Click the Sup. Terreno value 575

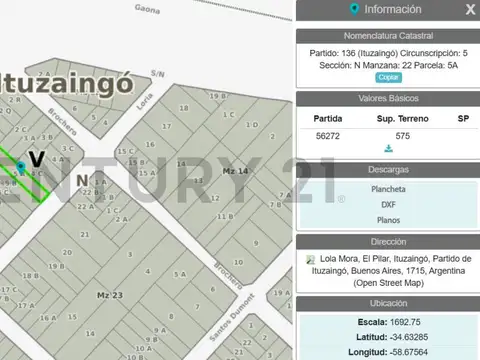[x=403, y=136]
